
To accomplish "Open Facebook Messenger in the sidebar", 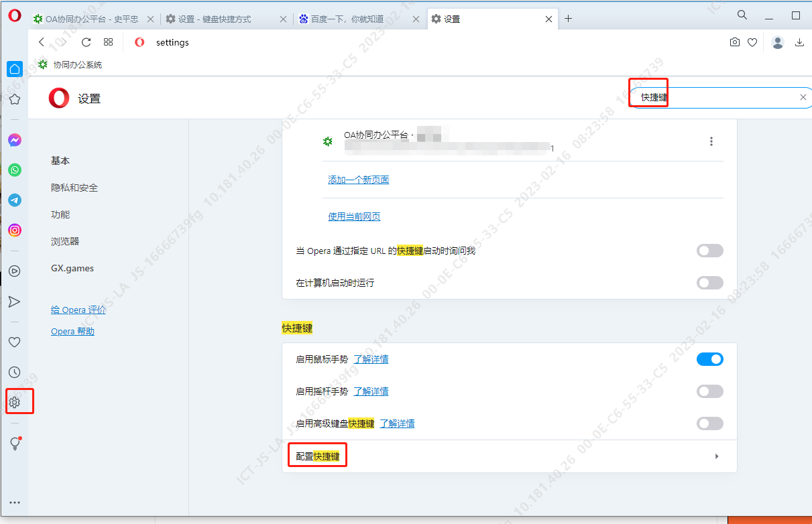I will tap(14, 140).
